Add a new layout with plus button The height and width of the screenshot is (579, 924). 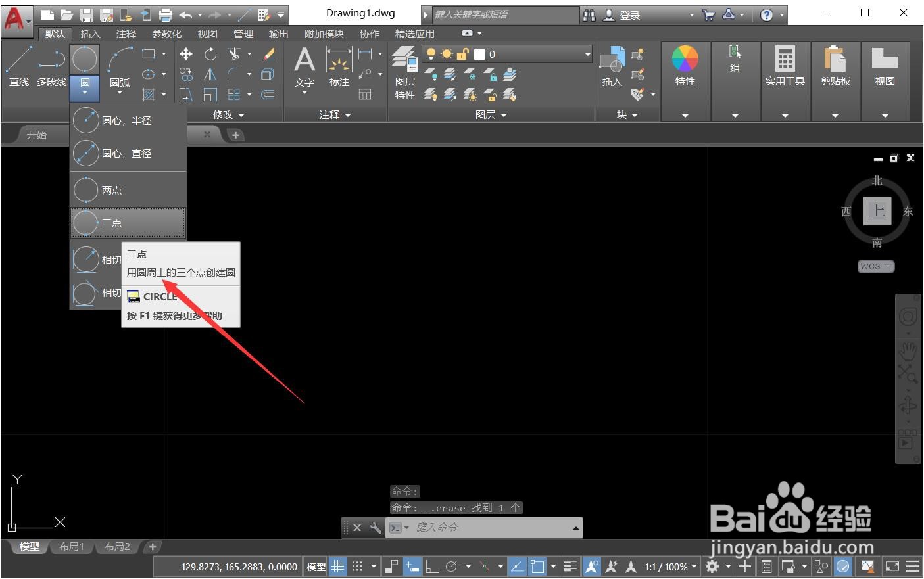point(153,546)
